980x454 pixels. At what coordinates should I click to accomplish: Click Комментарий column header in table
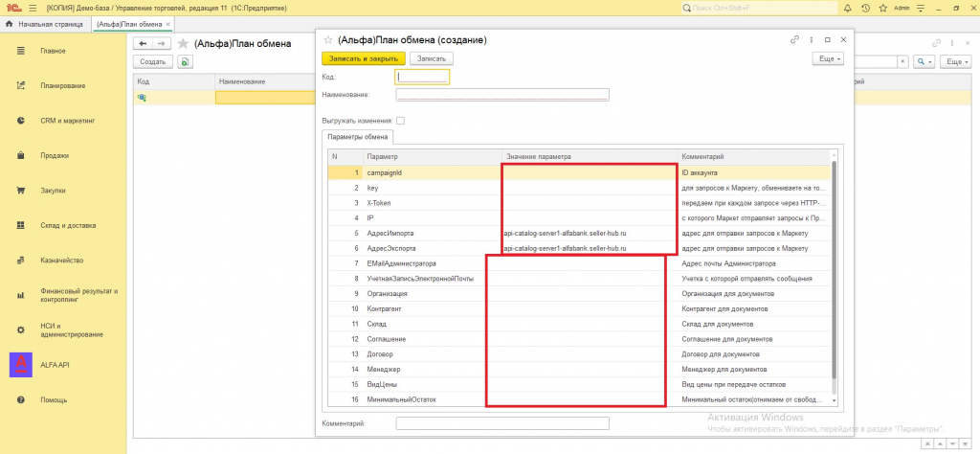coord(753,156)
